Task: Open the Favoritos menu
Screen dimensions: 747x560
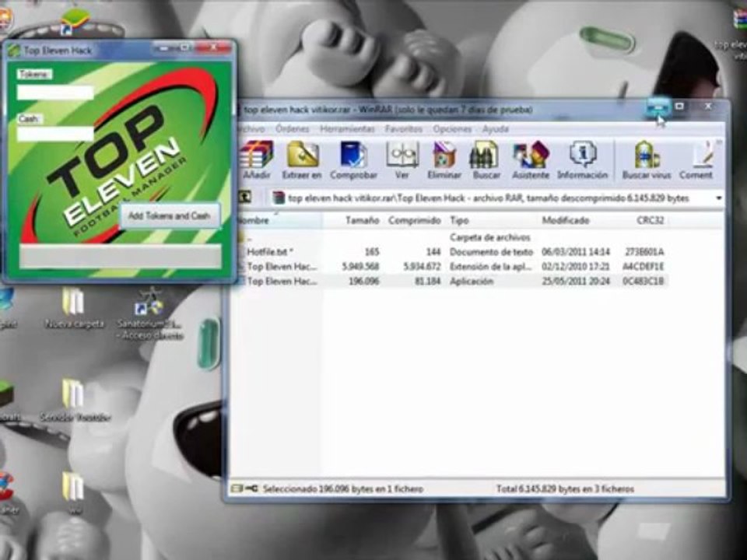Action: (x=404, y=129)
